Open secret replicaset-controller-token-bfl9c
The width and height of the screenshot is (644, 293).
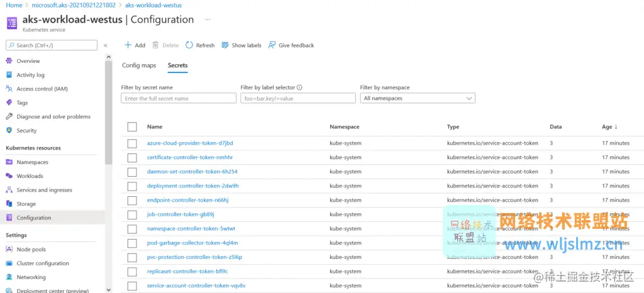[187, 271]
